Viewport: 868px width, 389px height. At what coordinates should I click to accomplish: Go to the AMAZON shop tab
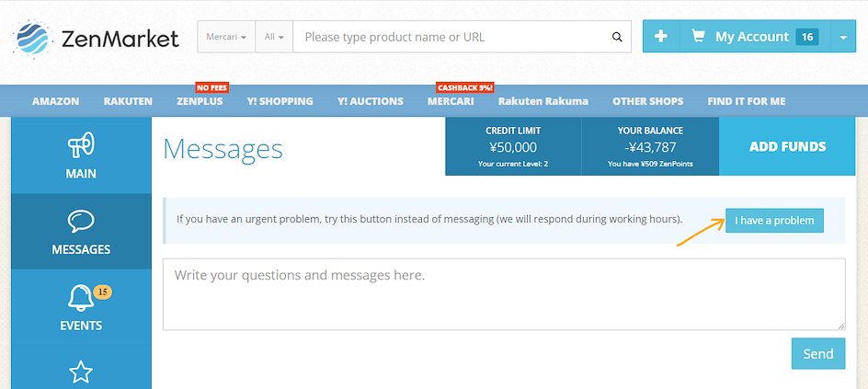55,101
